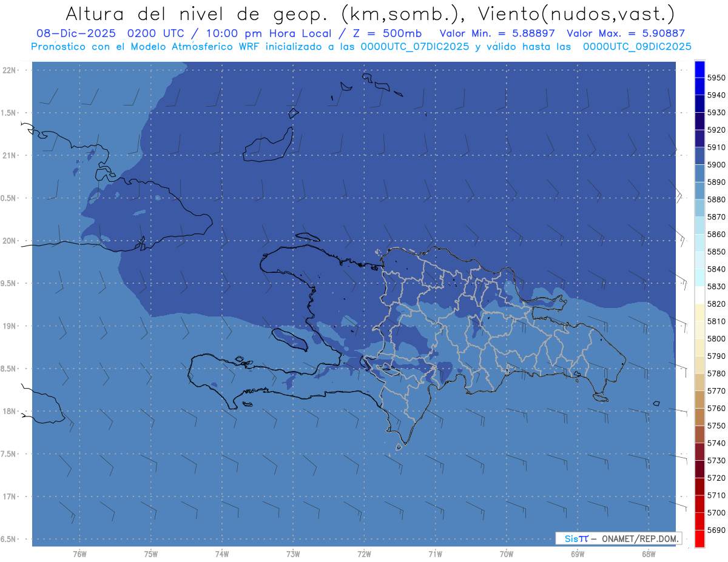Click the '10:00 pm Hora Local' text
This screenshot has height=562, width=728.
coord(269,33)
